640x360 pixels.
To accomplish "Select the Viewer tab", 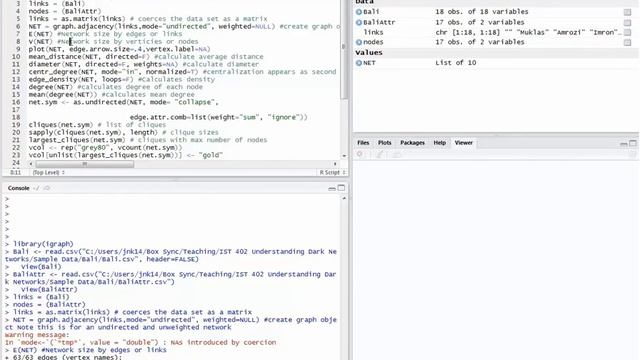I will [463, 143].
